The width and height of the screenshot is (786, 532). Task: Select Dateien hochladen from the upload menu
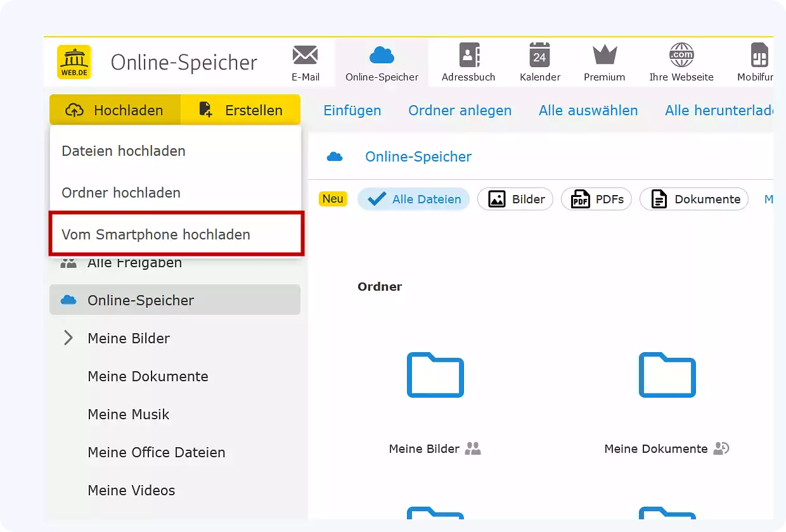[124, 151]
